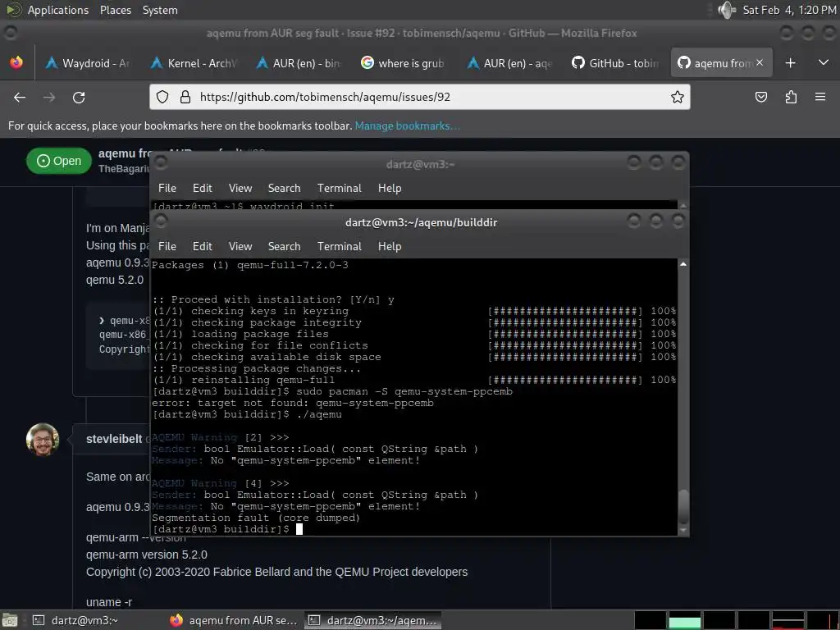
Task: Open File menu in dartz@vm3:~ terminal
Action: pos(167,188)
